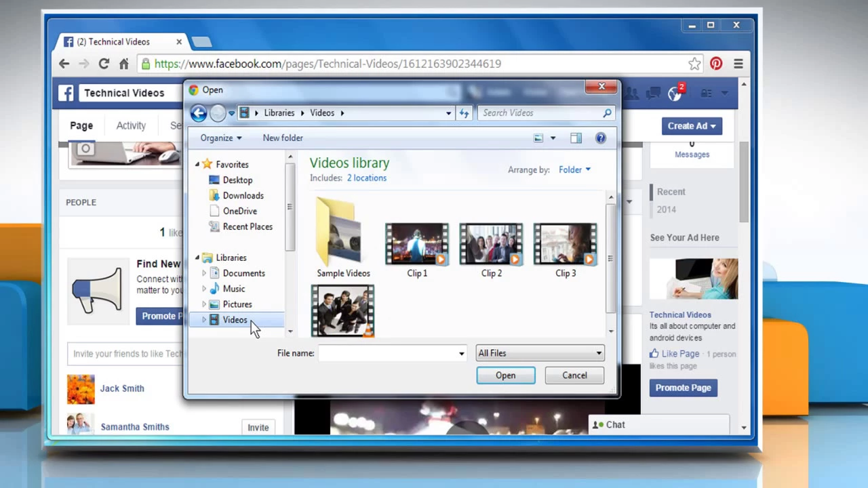This screenshot has width=868, height=488.
Task: Open the view options dropdown arrow
Action: tap(553, 138)
